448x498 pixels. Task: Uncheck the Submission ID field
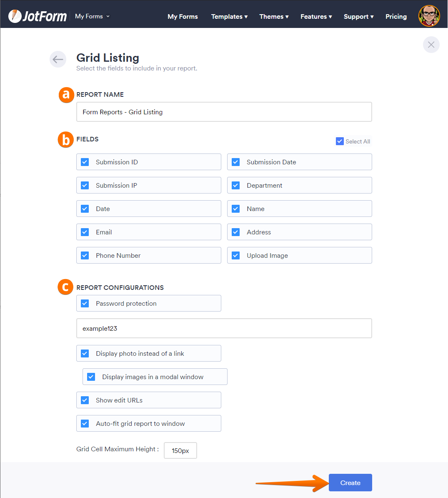point(85,162)
